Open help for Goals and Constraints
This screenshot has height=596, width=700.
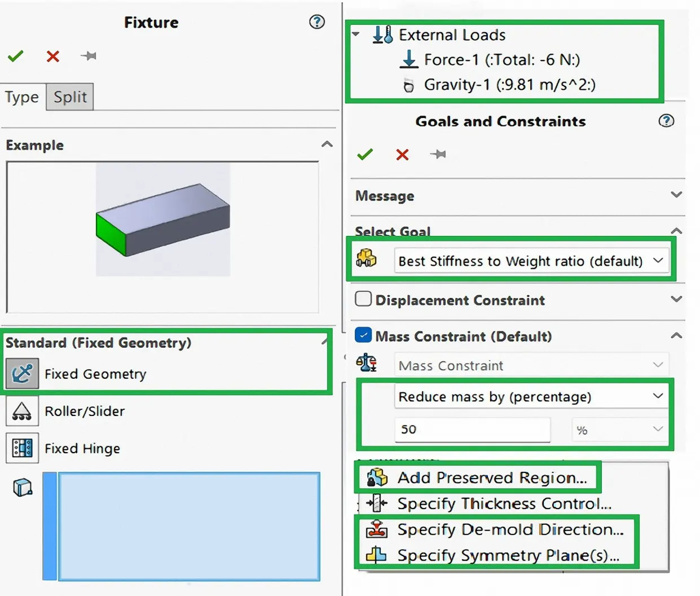click(x=666, y=121)
